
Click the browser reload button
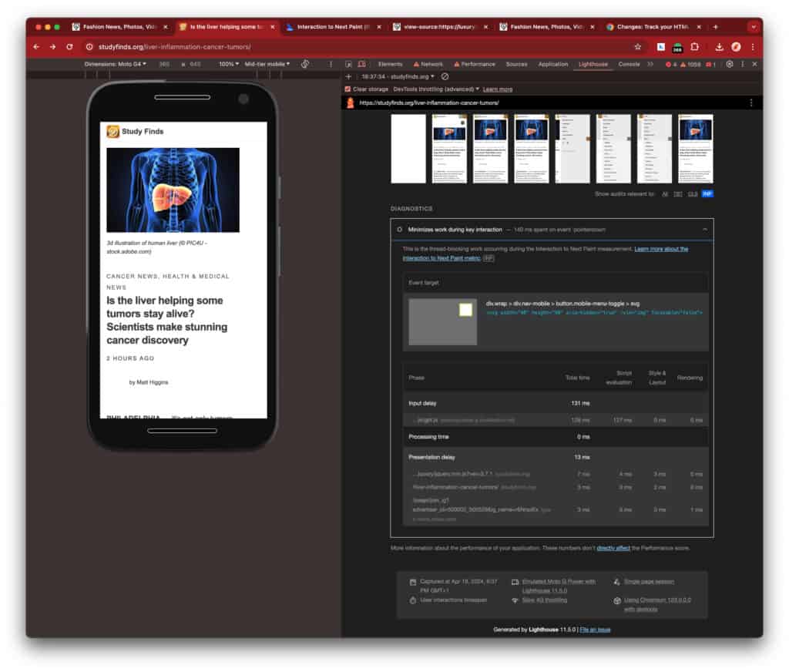pos(69,46)
